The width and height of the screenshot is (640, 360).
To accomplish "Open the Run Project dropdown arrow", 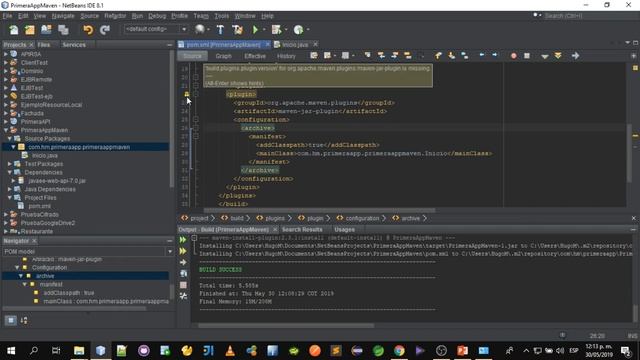I will pos(264,29).
